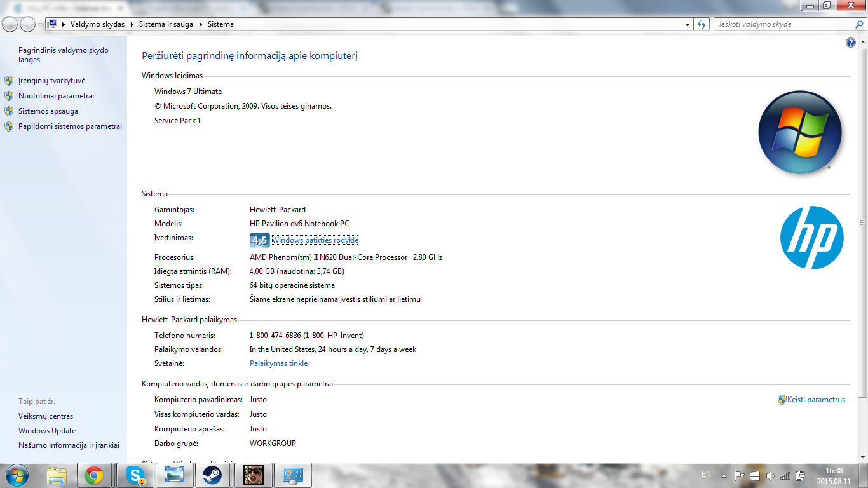Open the network signal tray icon
The image size is (868, 488).
click(x=785, y=475)
